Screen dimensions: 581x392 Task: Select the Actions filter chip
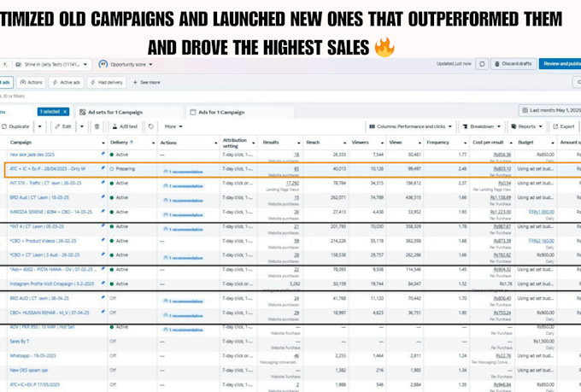[x=31, y=82]
